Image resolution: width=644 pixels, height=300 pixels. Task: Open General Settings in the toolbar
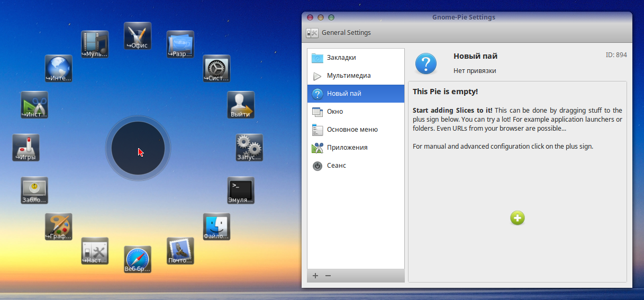coord(339,33)
